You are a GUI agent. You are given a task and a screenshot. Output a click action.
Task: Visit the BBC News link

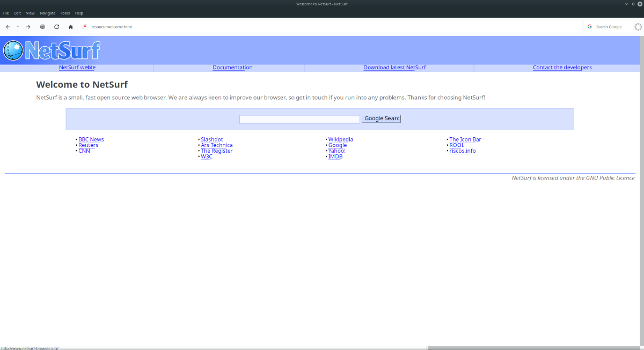pos(91,139)
